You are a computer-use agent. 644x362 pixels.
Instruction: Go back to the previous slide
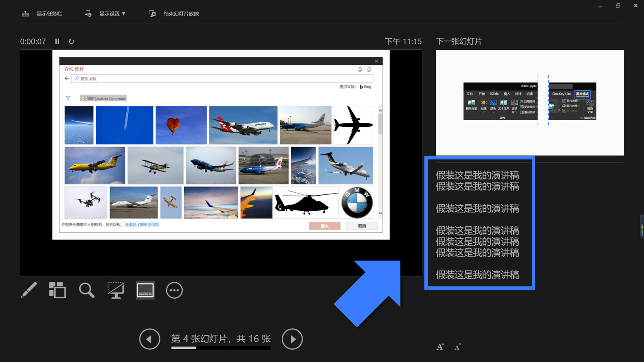150,339
